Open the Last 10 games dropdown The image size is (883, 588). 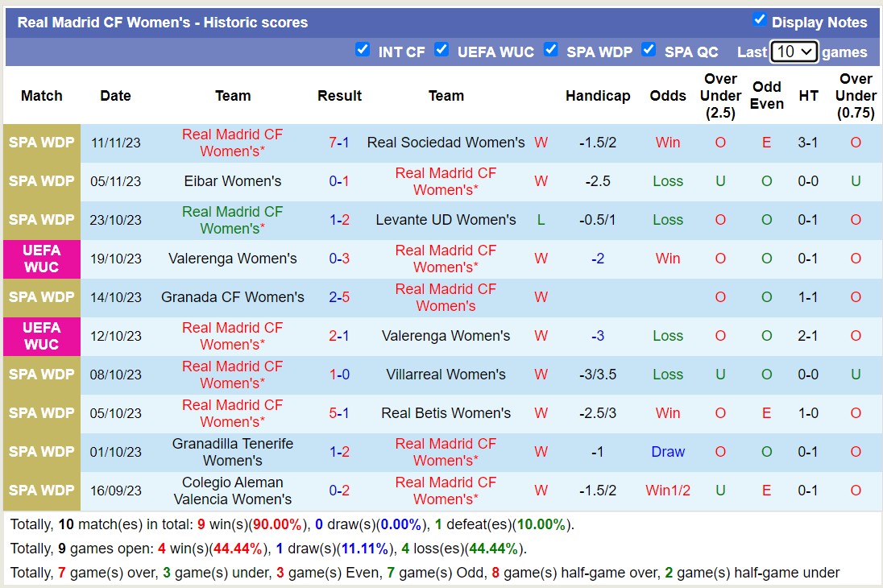click(794, 52)
